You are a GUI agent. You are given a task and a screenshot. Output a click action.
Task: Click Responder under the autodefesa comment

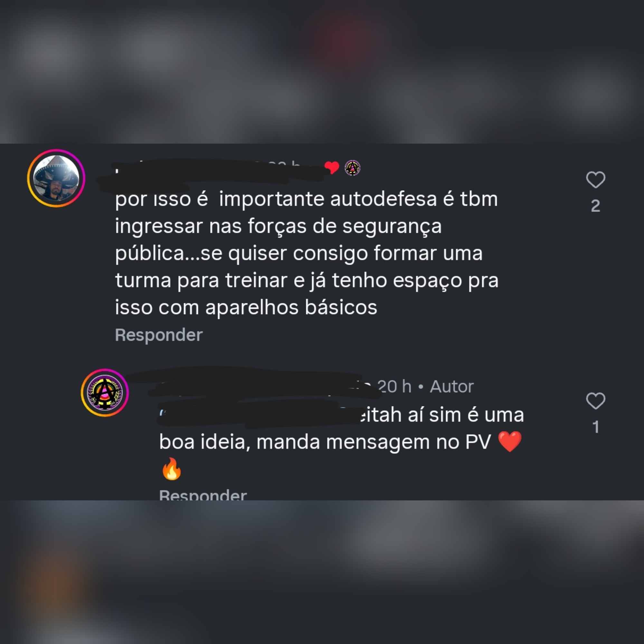coord(159,335)
